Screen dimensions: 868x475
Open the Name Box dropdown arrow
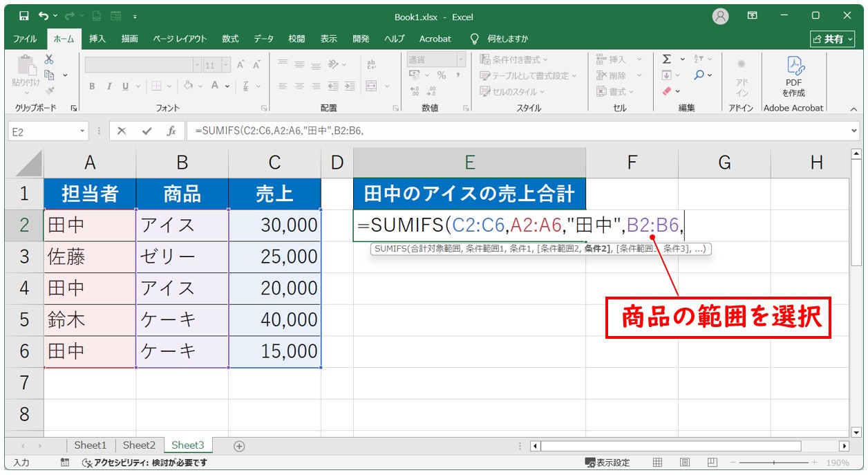[83, 131]
